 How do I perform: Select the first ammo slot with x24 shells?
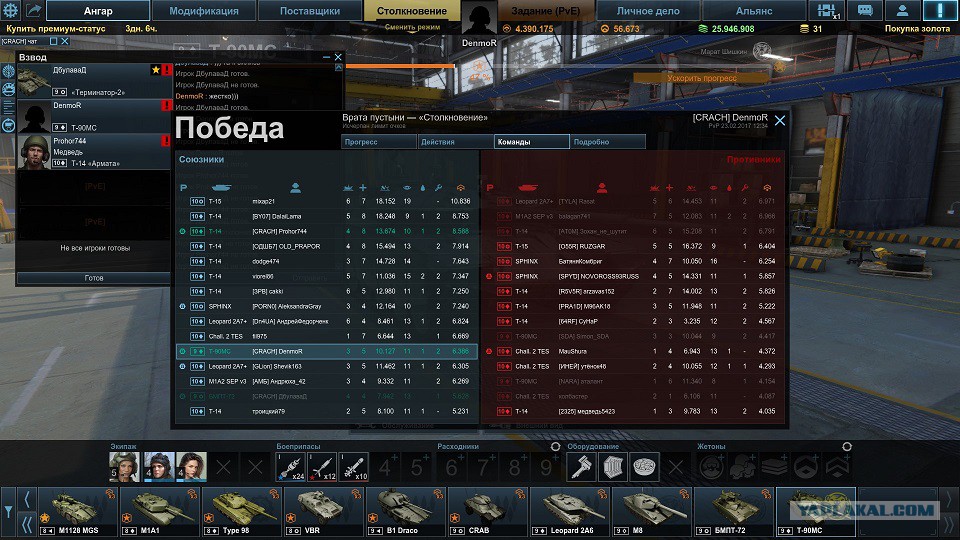pos(290,467)
